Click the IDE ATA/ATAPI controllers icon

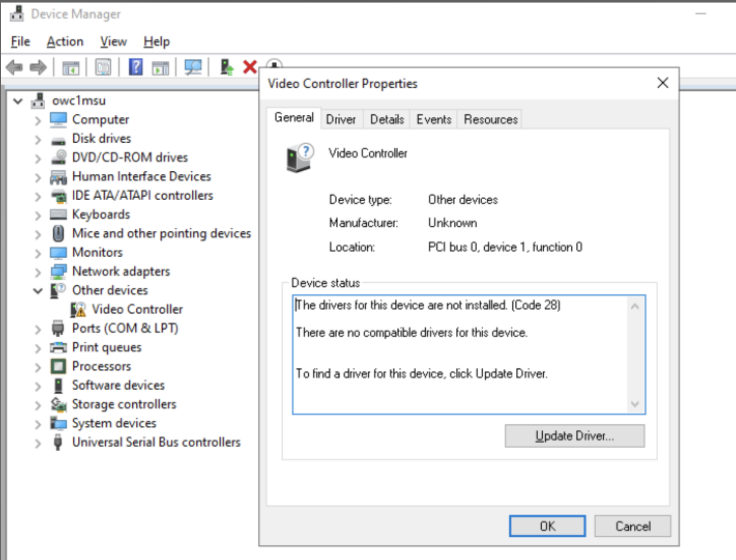[59, 196]
